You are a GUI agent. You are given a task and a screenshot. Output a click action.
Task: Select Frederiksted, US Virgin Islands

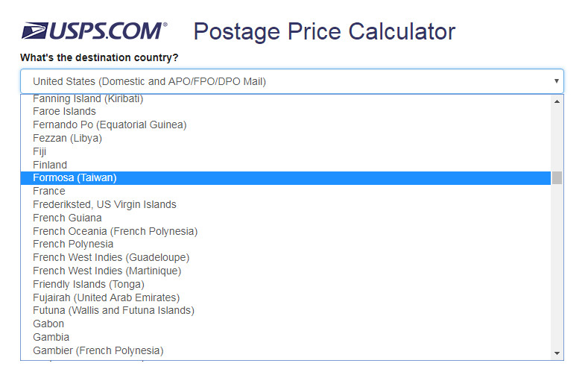tap(104, 204)
